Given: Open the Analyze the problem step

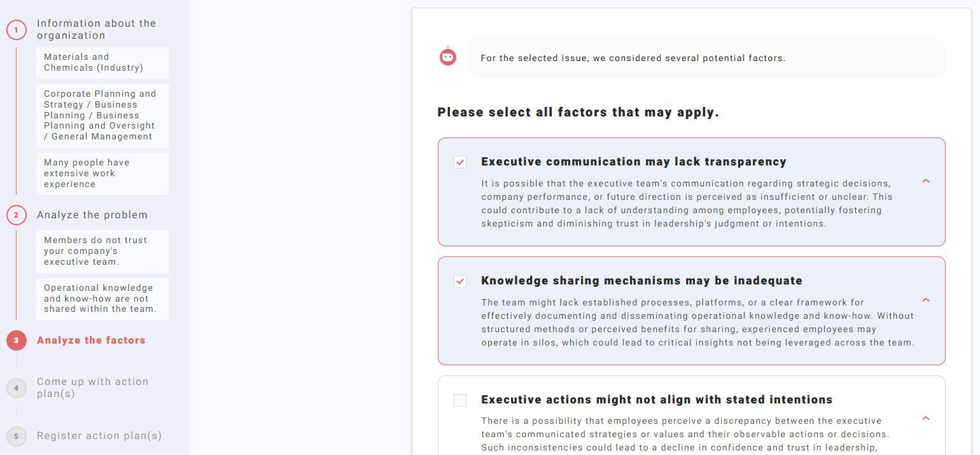Looking at the screenshot, I should 92,215.
